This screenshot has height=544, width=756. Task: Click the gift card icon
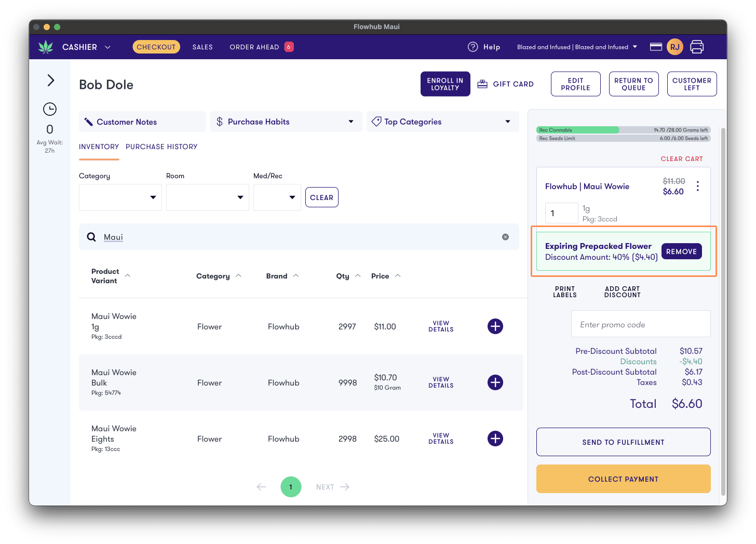482,84
